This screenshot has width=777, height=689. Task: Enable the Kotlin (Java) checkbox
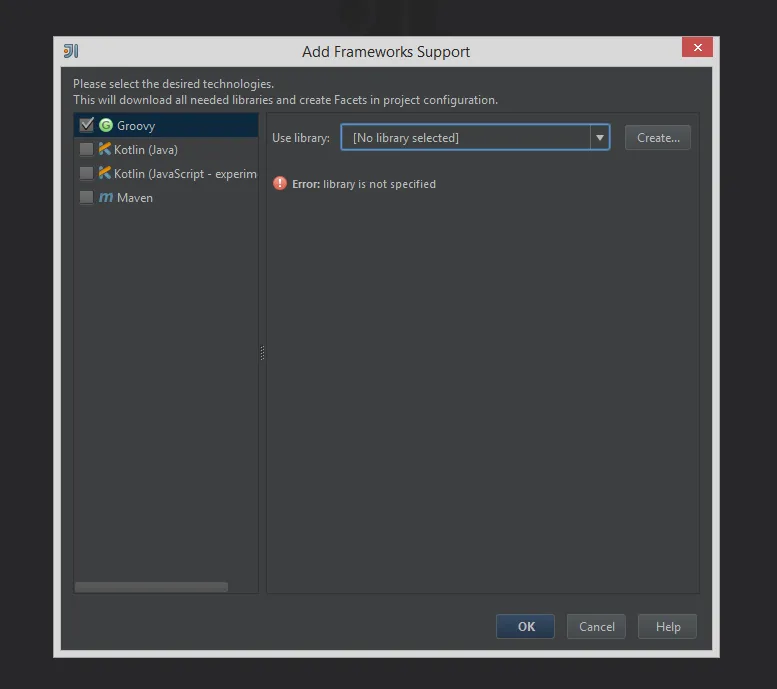point(87,149)
